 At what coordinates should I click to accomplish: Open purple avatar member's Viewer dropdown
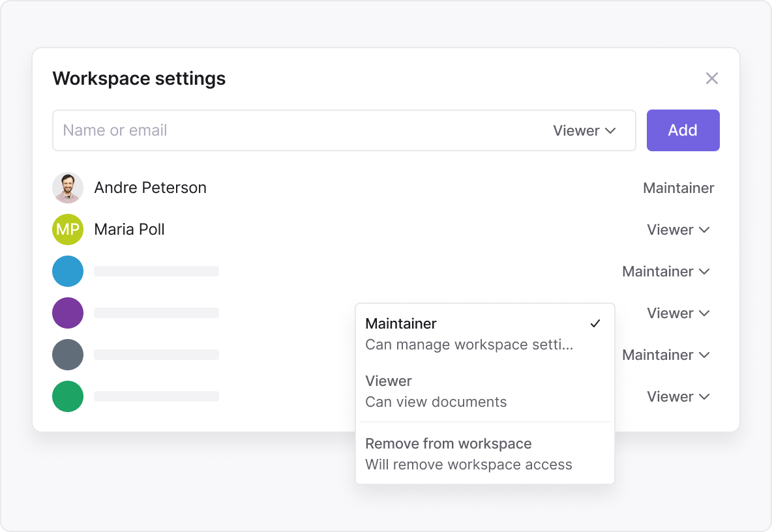pyautogui.click(x=677, y=313)
